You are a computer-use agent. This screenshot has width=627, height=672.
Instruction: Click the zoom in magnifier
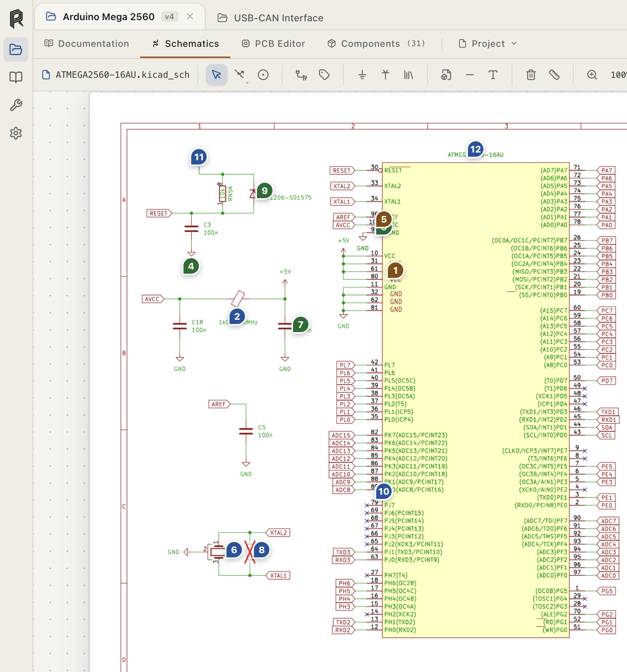[x=592, y=75]
